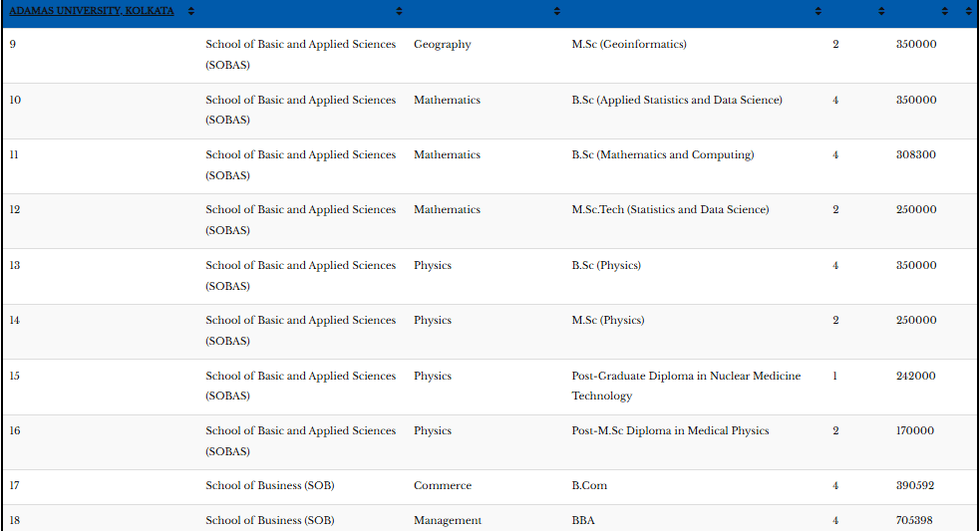This screenshot has width=980, height=531.
Task: Sort by the school column arrows
Action: tap(399, 11)
